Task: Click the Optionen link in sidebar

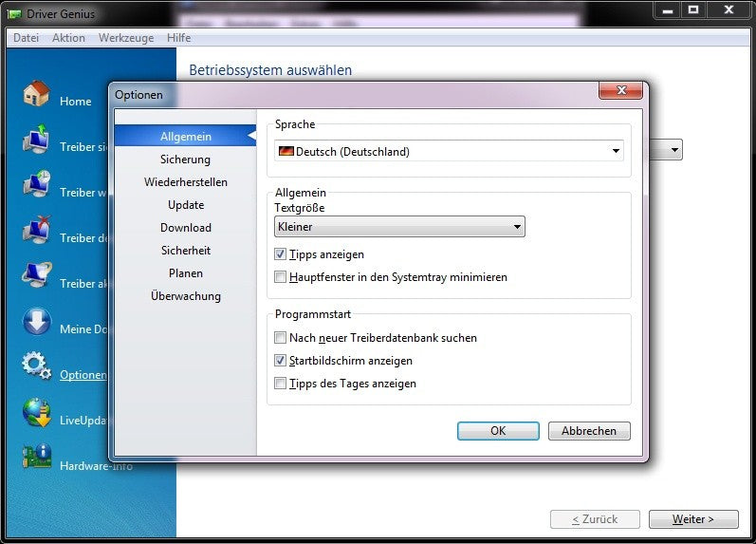Action: 83,375
